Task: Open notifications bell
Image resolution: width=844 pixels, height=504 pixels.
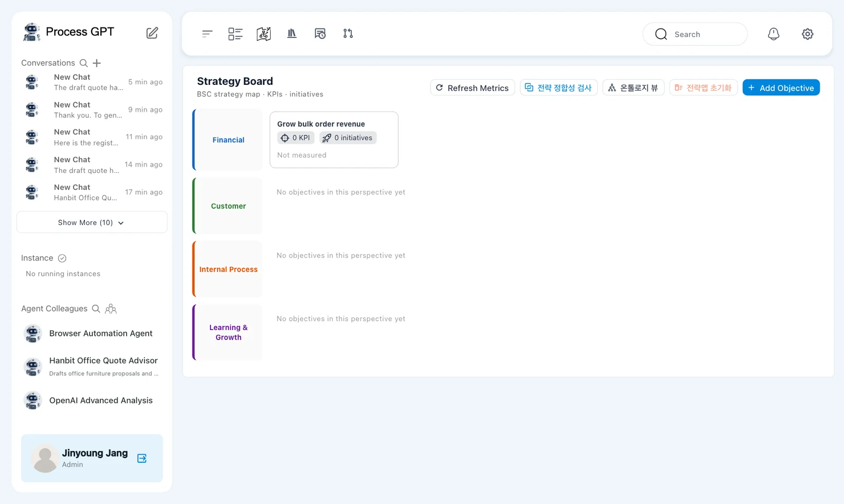Action: pos(773,34)
